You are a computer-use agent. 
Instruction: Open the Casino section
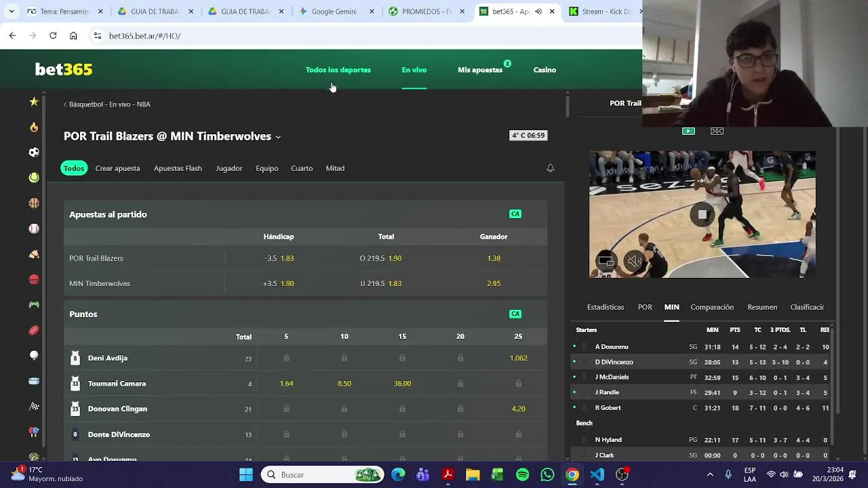coord(545,70)
